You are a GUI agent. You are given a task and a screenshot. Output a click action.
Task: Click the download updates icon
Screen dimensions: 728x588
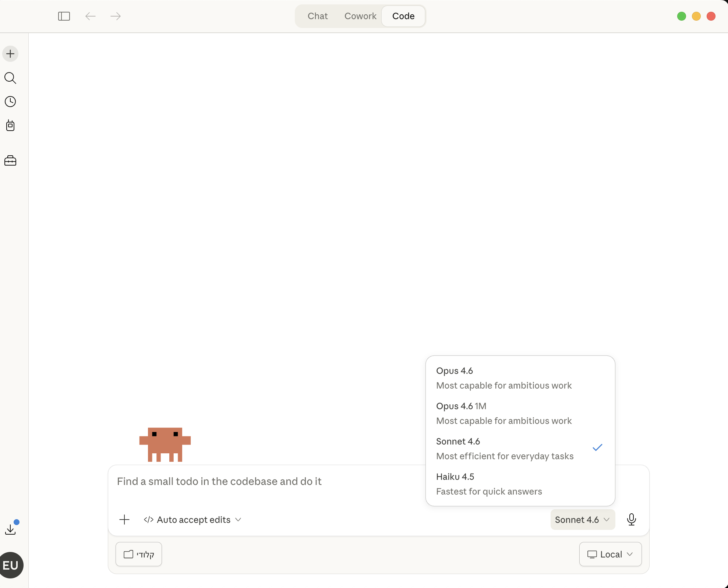(10, 529)
